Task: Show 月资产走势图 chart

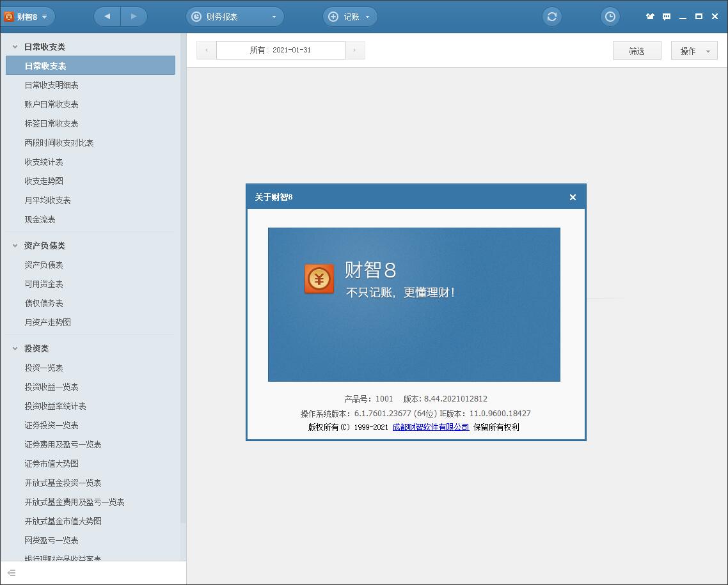Action: click(x=48, y=322)
